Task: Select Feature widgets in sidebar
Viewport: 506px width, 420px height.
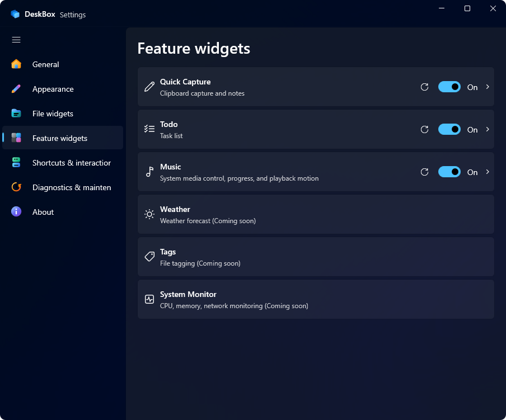Action: (x=63, y=138)
